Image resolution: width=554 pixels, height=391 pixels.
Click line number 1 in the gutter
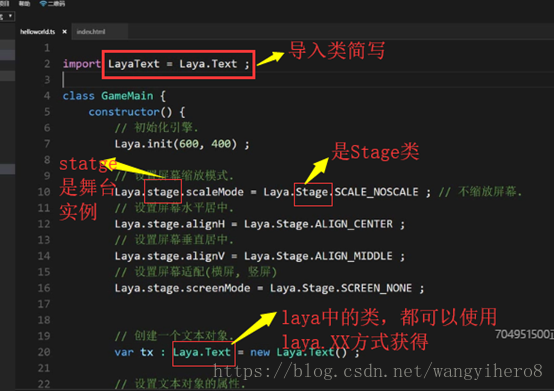47,48
